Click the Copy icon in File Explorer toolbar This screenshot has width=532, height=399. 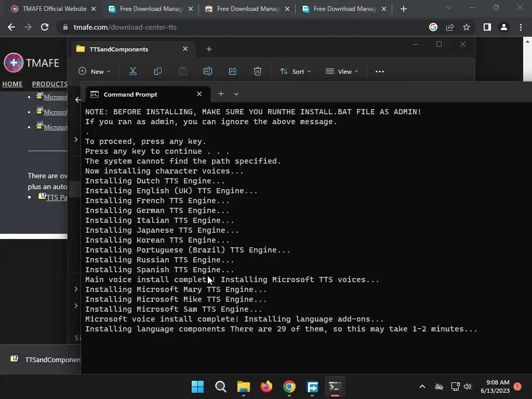[x=158, y=71]
